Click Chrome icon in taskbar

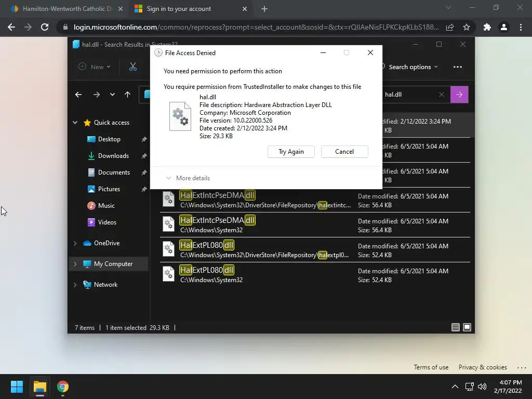pyautogui.click(x=62, y=387)
